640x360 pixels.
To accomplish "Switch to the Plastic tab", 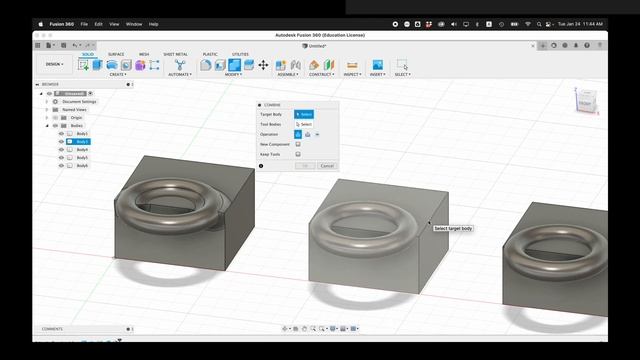I will tap(210, 54).
